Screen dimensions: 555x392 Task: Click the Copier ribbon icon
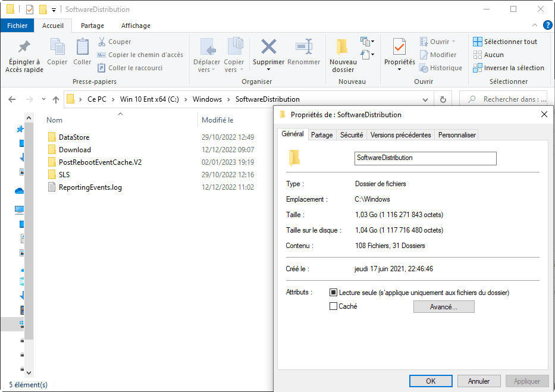pos(57,52)
